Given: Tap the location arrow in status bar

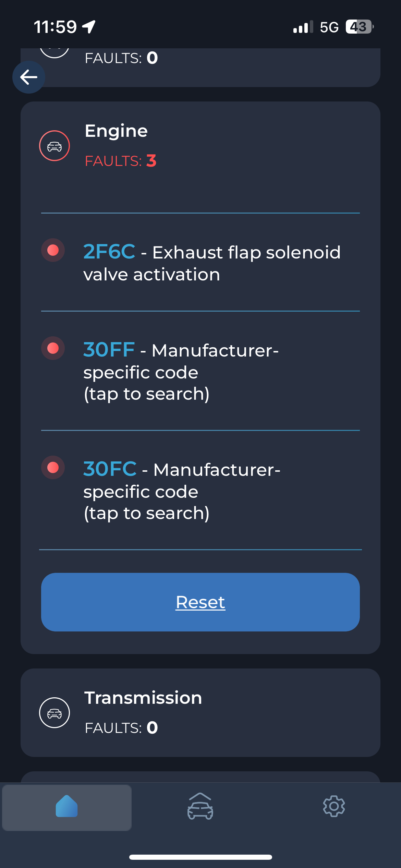Looking at the screenshot, I should [89, 27].
